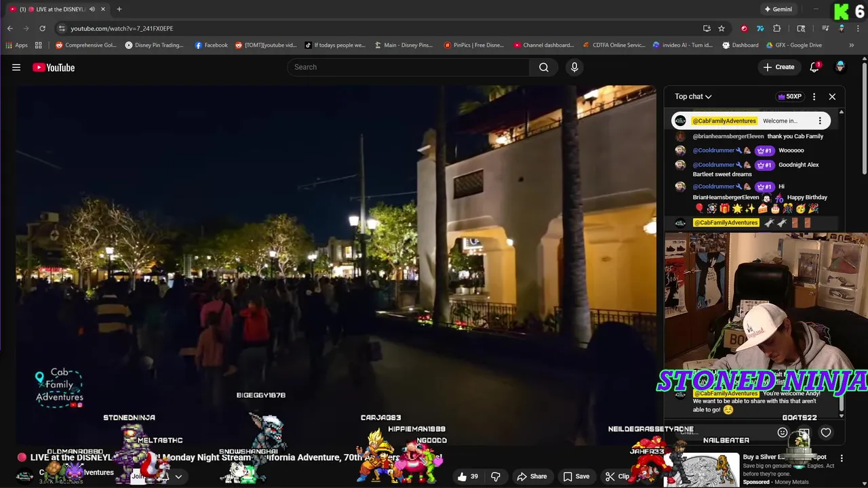Click the magnifier search button
Viewport: 868px width, 488px height.
point(544,67)
